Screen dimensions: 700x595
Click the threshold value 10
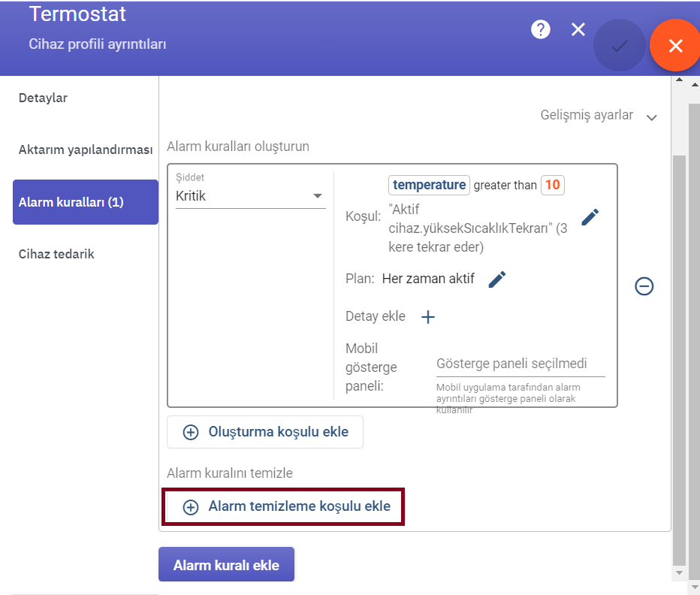[x=552, y=185]
